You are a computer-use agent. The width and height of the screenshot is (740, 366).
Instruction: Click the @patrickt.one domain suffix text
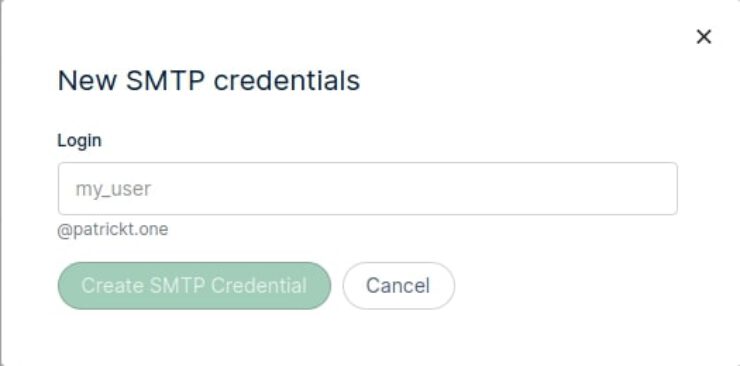[x=113, y=230]
